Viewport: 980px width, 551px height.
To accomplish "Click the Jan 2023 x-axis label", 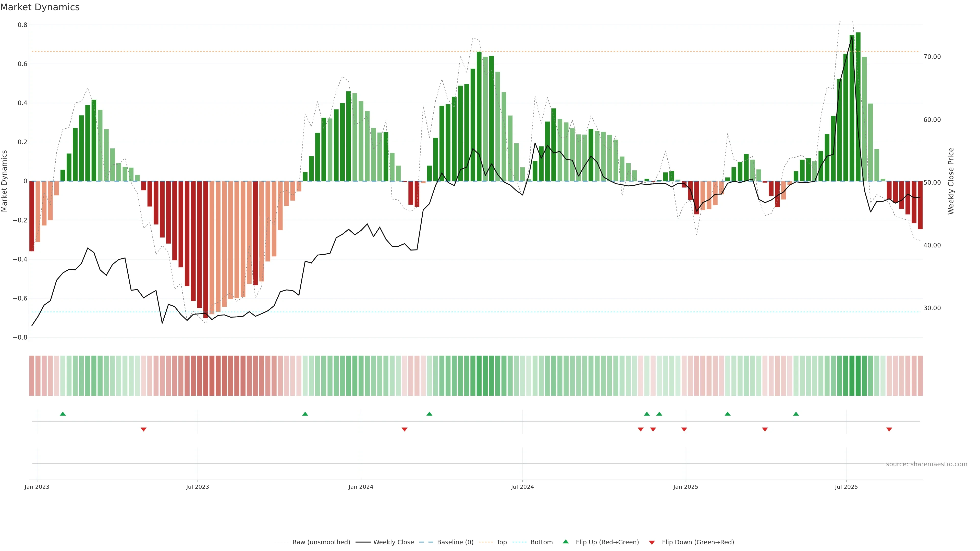I will [37, 487].
